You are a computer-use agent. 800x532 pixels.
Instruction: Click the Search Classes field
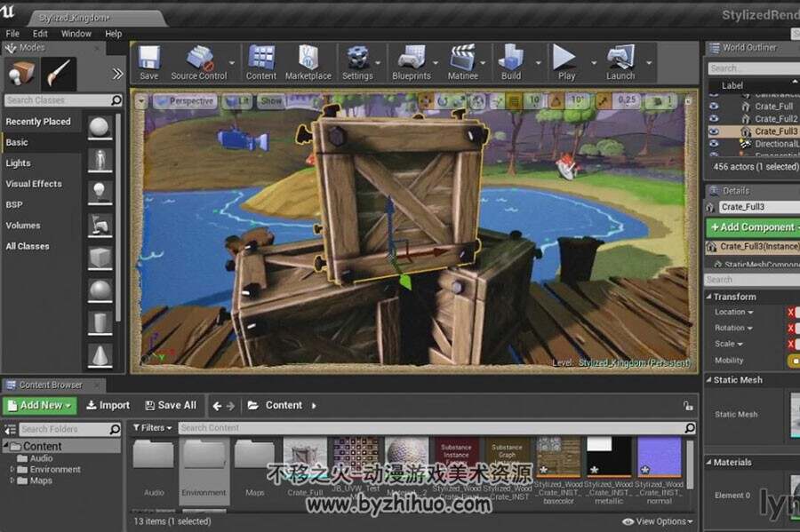click(x=64, y=100)
